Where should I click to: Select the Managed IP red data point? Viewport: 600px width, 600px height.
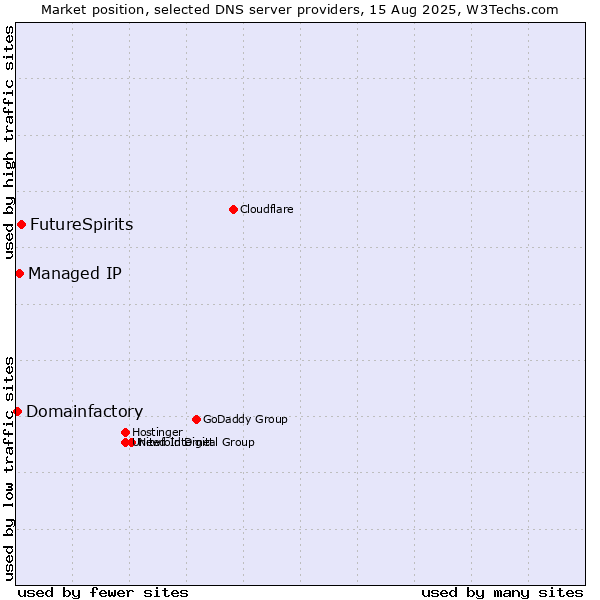coord(20,274)
